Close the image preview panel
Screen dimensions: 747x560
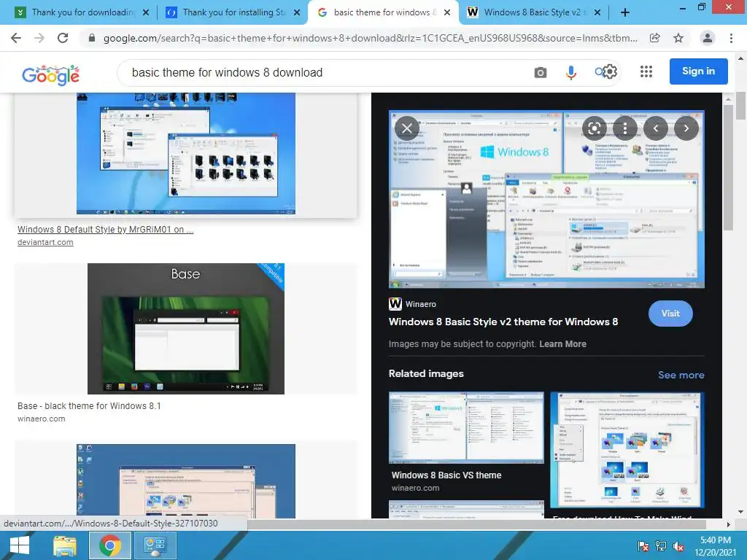tap(407, 128)
